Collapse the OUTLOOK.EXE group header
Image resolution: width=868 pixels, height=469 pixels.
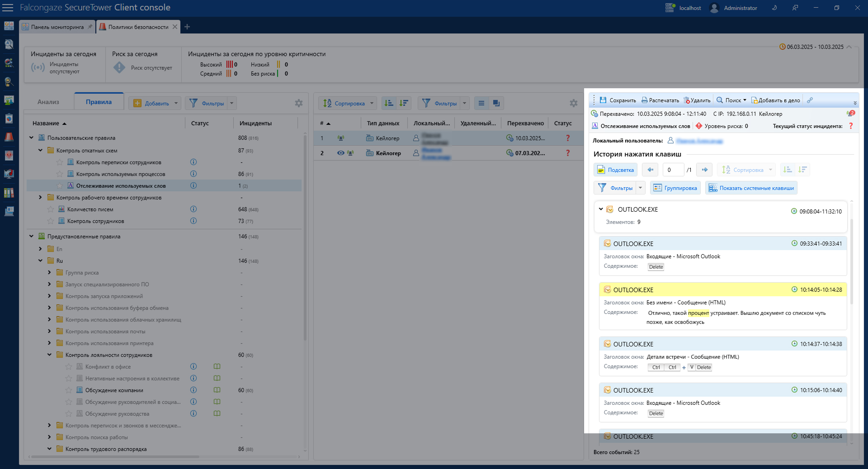(601, 209)
